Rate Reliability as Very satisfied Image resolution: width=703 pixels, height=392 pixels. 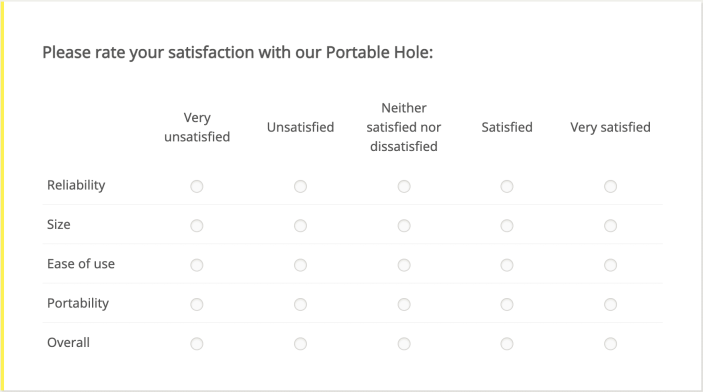click(x=610, y=186)
